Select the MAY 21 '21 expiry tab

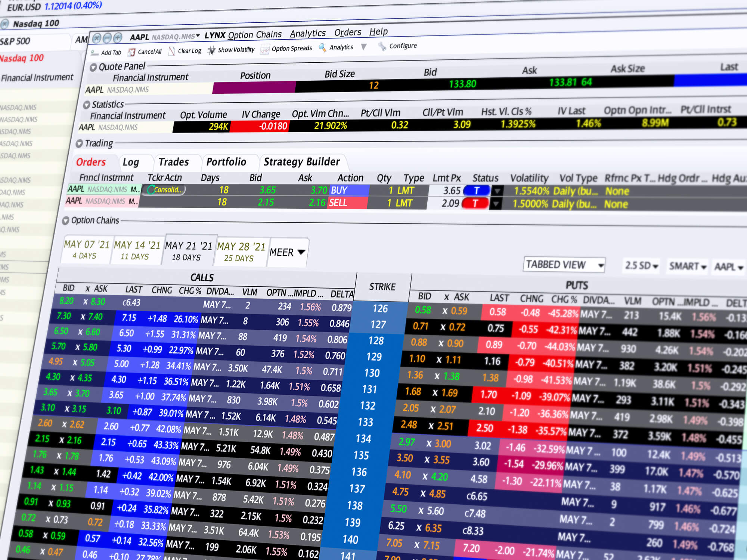[189, 251]
